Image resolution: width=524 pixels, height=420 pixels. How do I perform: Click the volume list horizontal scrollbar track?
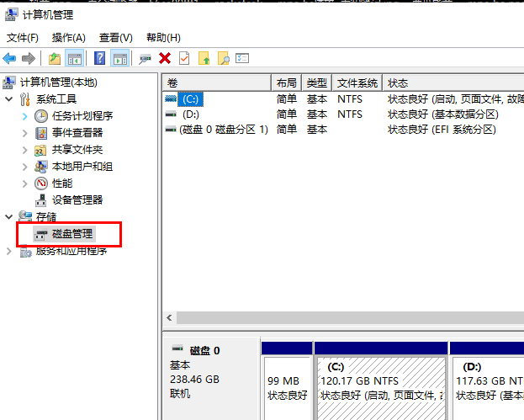click(350, 317)
